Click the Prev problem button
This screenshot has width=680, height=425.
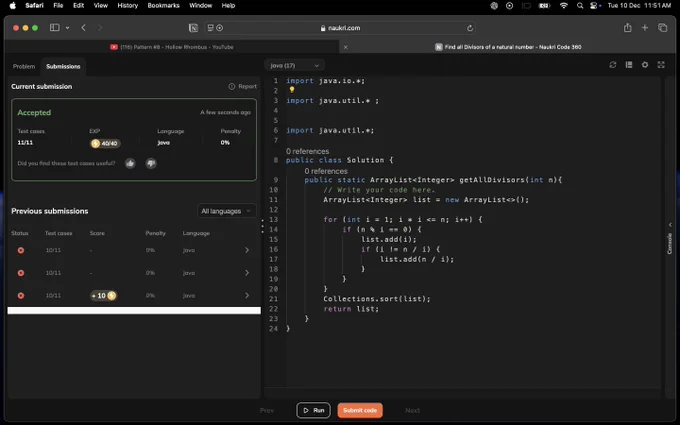click(267, 410)
